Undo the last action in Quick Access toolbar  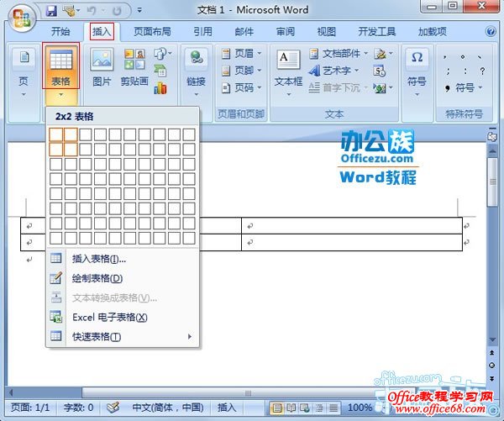[92, 11]
